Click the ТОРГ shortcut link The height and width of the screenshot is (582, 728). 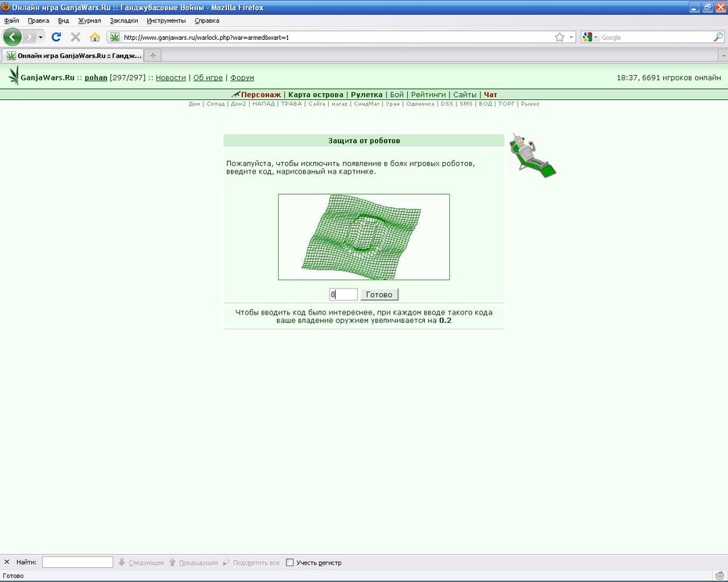[x=506, y=104]
